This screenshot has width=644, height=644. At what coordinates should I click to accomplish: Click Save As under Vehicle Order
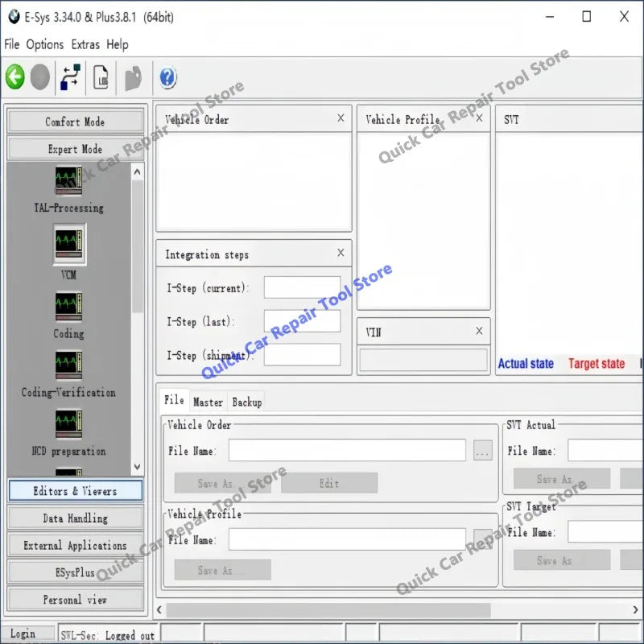pyautogui.click(x=222, y=483)
